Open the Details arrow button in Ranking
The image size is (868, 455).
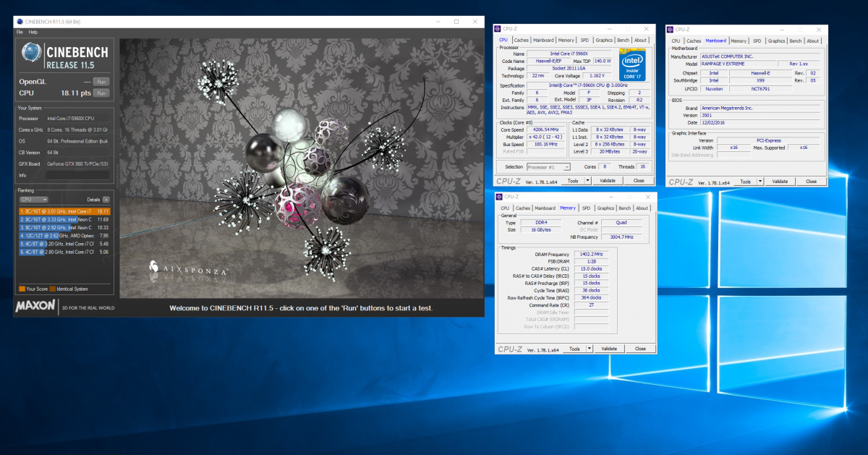(106, 199)
